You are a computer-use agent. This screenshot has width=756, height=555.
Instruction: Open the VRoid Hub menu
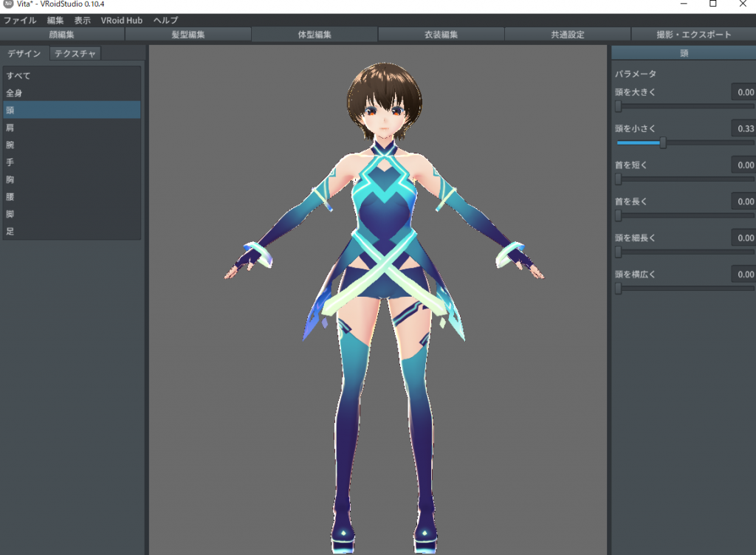[122, 21]
